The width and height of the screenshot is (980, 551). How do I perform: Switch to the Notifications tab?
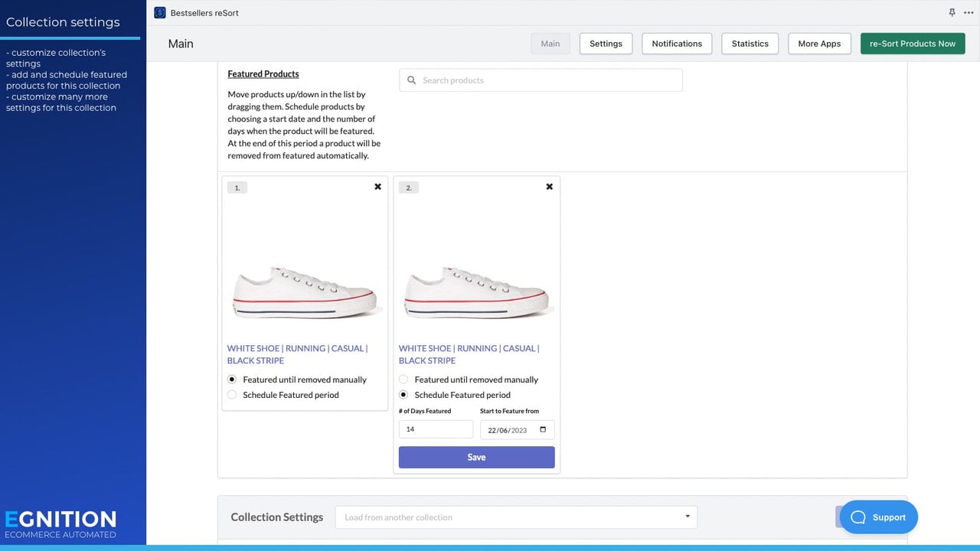(677, 44)
